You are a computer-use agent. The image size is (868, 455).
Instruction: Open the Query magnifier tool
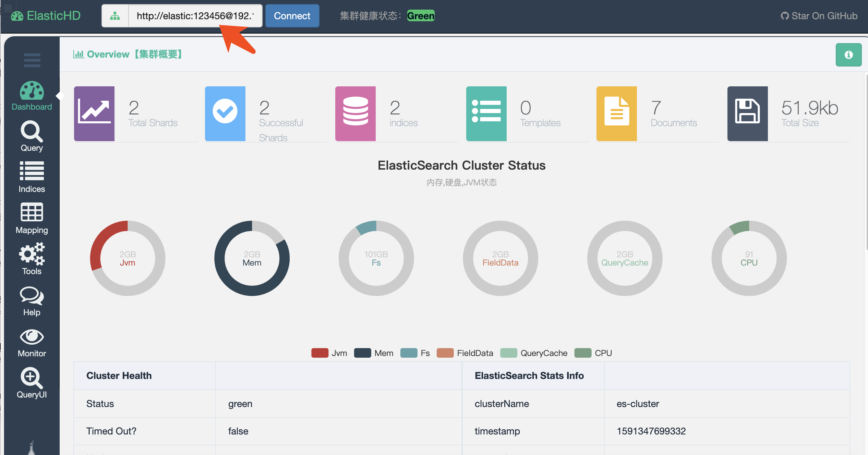pyautogui.click(x=32, y=136)
